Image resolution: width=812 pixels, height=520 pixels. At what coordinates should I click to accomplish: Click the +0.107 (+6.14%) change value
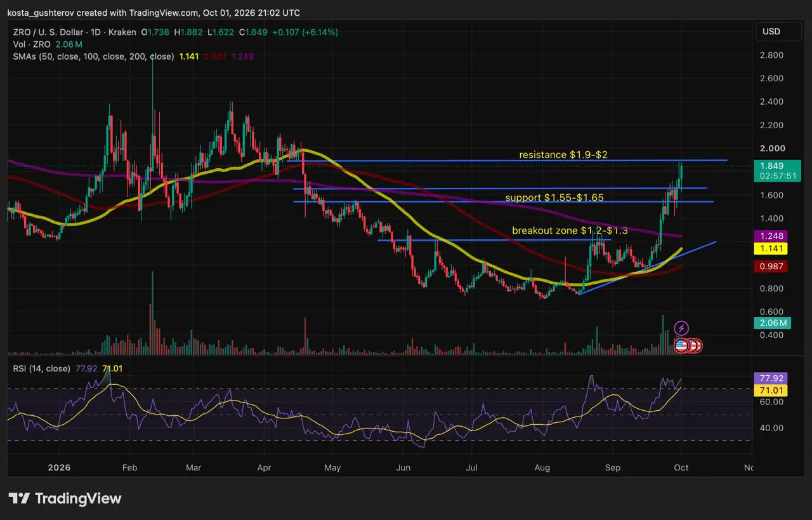(305, 32)
